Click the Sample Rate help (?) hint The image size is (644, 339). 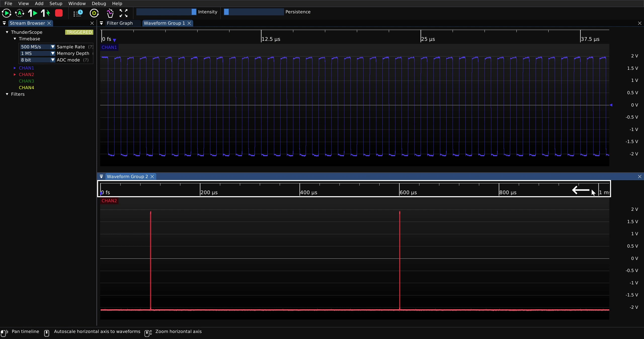pos(91,47)
